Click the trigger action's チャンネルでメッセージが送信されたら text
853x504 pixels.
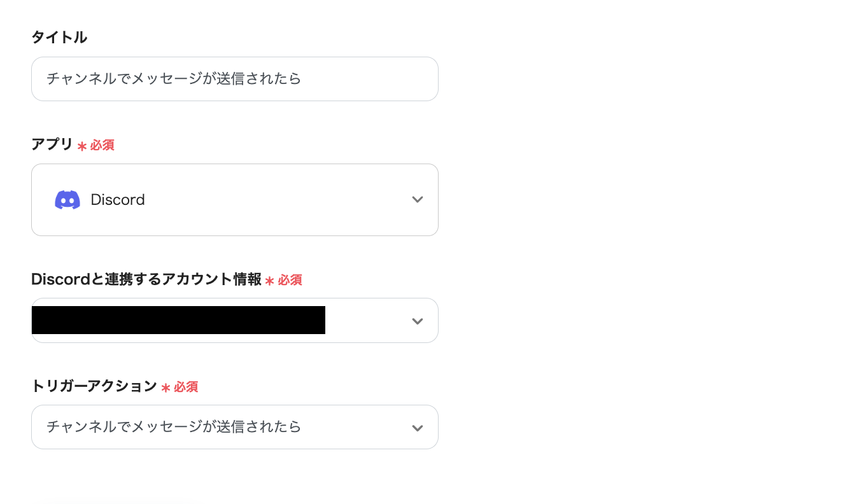(174, 426)
